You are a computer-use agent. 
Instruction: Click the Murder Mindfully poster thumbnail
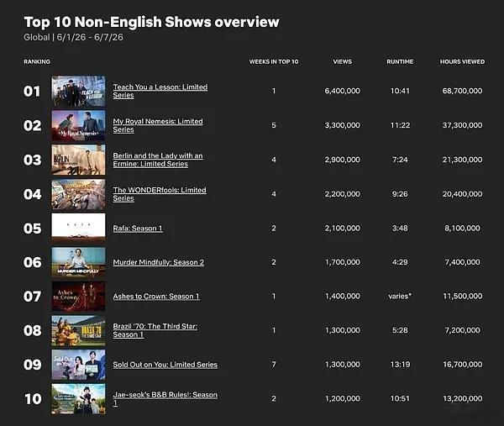(x=78, y=262)
